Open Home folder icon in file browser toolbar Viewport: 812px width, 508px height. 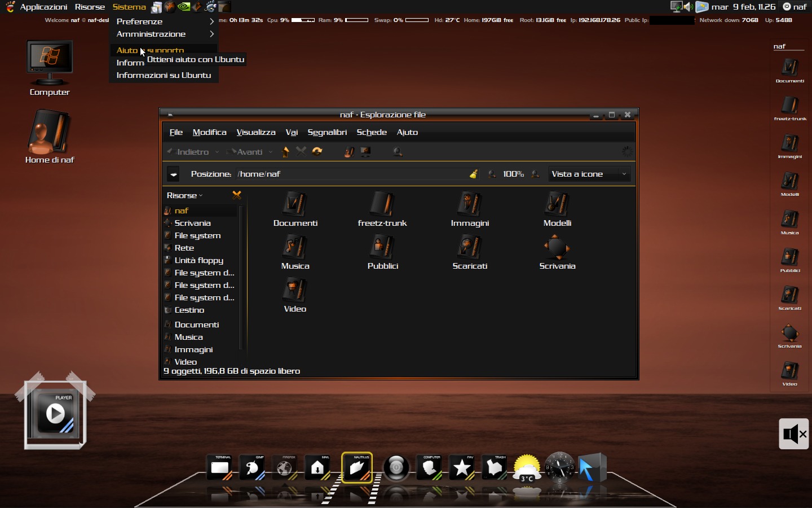(x=350, y=151)
